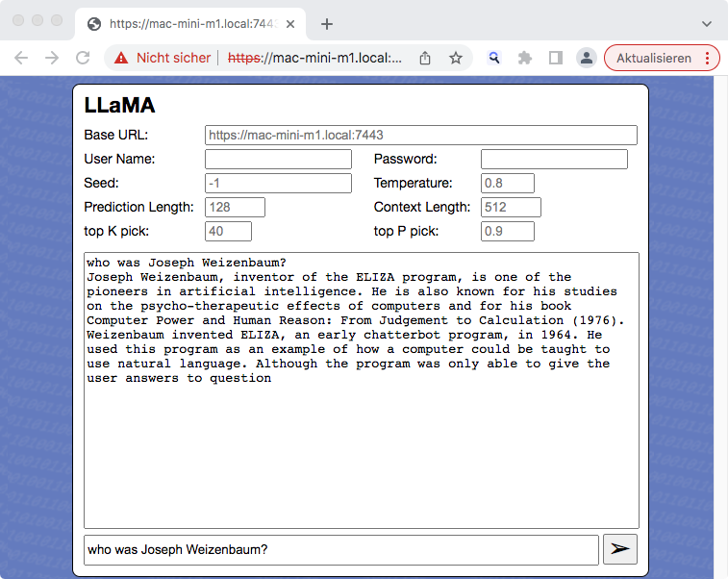Focus the Seed input field

point(278,184)
